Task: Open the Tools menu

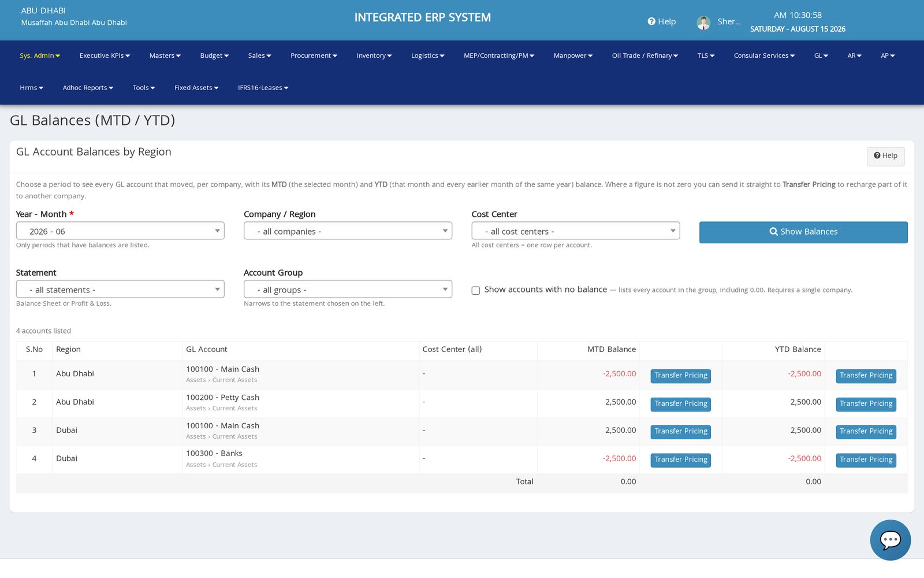Action: click(144, 88)
